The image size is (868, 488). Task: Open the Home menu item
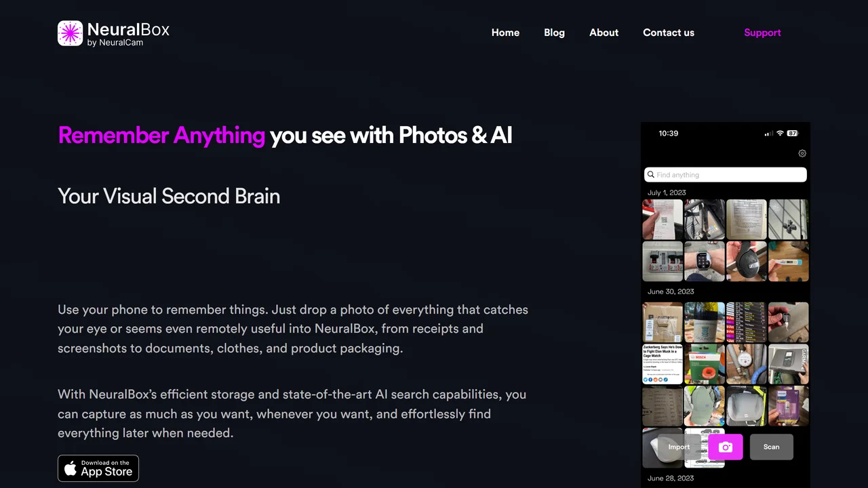tap(505, 33)
